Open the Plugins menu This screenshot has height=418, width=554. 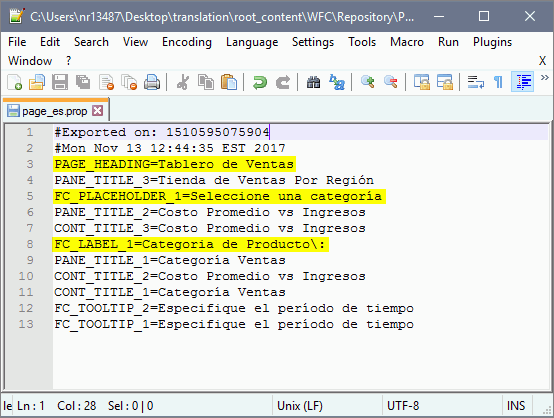click(x=492, y=42)
